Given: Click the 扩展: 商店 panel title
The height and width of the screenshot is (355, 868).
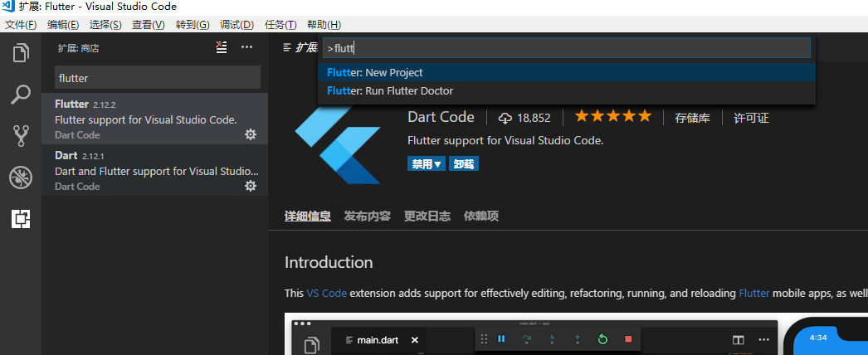Looking at the screenshot, I should click(79, 48).
